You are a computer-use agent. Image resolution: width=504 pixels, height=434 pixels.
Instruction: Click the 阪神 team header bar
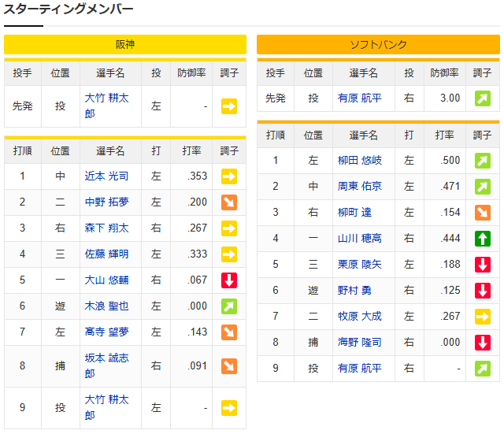[x=125, y=44]
